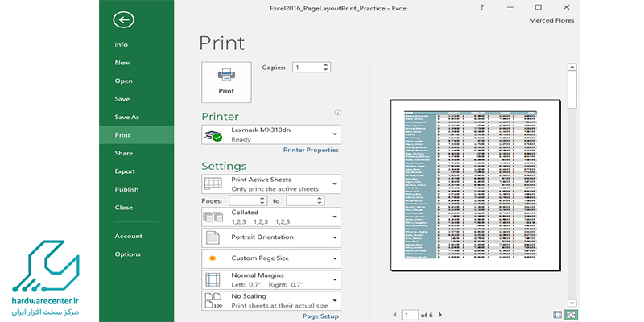Open the Custom Page Size dropdown
The width and height of the screenshot is (644, 322).
coord(271,258)
